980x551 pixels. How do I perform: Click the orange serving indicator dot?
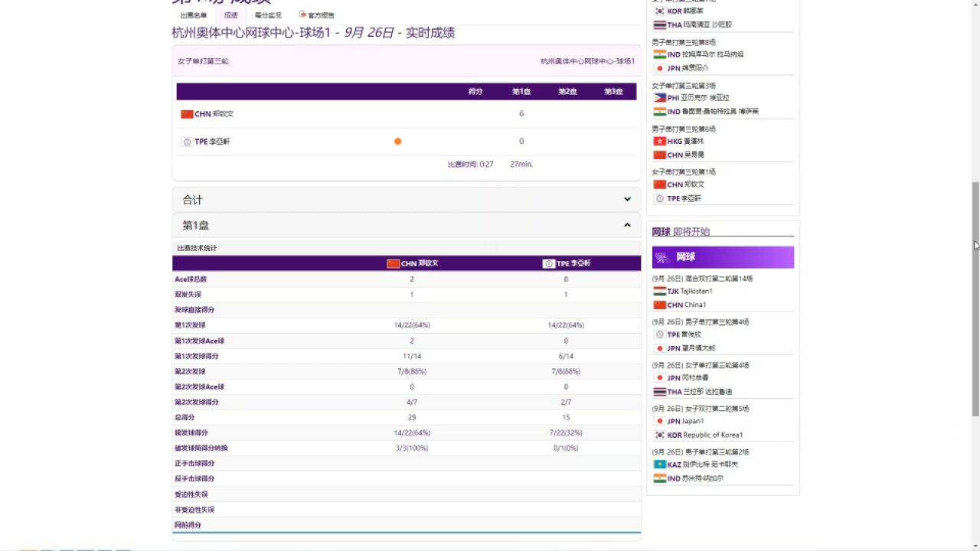(397, 142)
